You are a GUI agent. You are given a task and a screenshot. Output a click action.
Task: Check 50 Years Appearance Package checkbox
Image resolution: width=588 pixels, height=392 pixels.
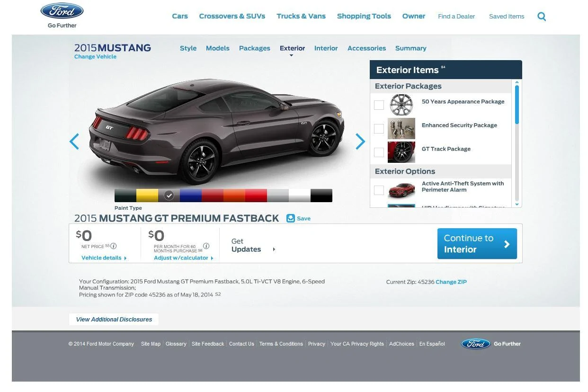point(379,105)
